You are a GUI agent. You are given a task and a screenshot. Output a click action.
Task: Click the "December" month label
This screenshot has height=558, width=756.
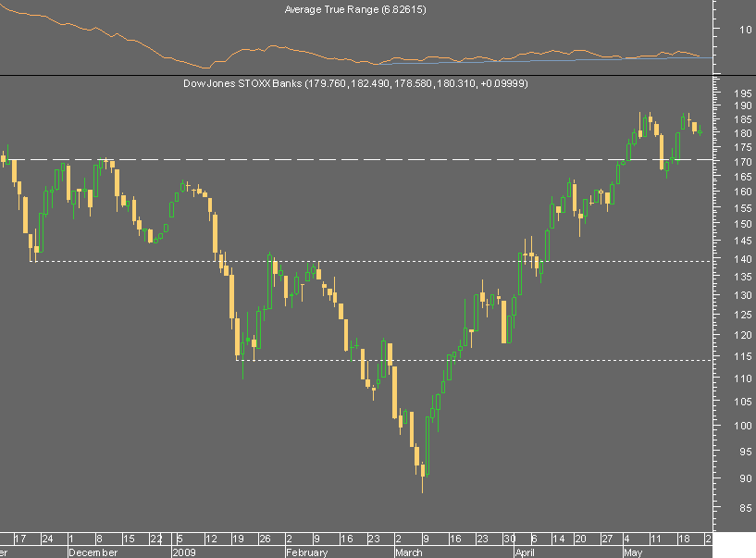(x=93, y=552)
